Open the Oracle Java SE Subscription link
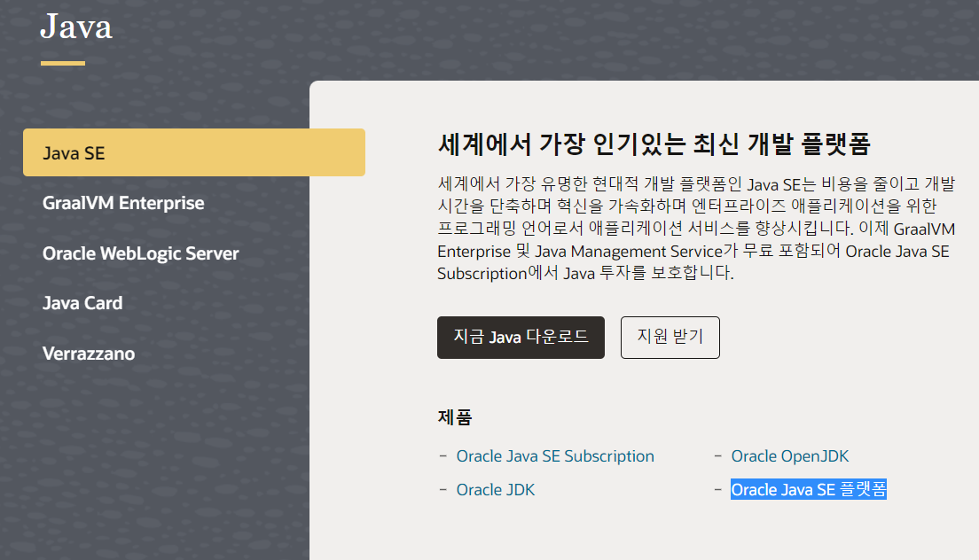The width and height of the screenshot is (979, 560). click(555, 456)
